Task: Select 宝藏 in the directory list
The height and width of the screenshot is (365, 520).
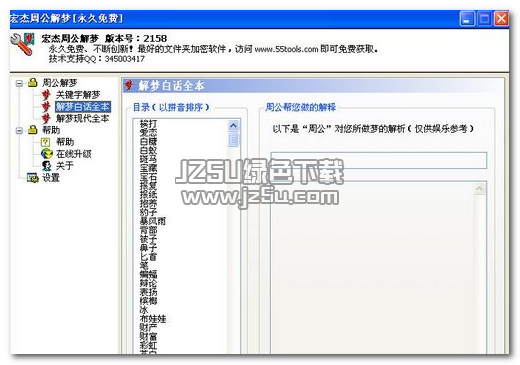Action: pyautogui.click(x=148, y=168)
